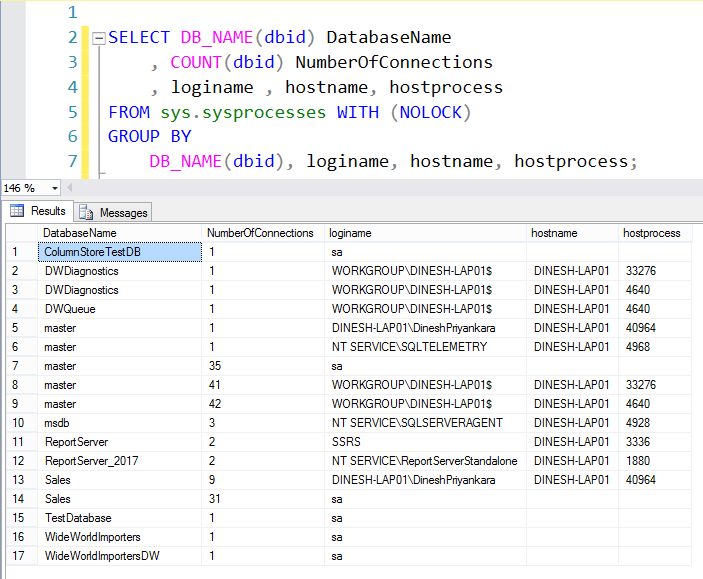Select the ReportServer_2017 cell
The width and height of the screenshot is (703, 579).
coord(120,461)
